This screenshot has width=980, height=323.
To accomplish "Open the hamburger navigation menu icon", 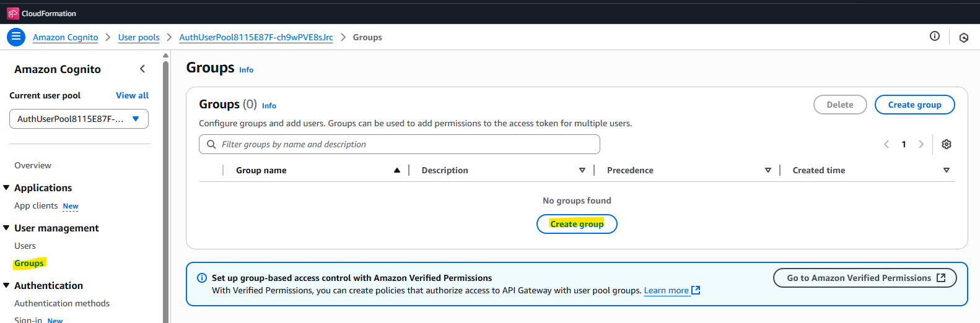I will tap(16, 37).
